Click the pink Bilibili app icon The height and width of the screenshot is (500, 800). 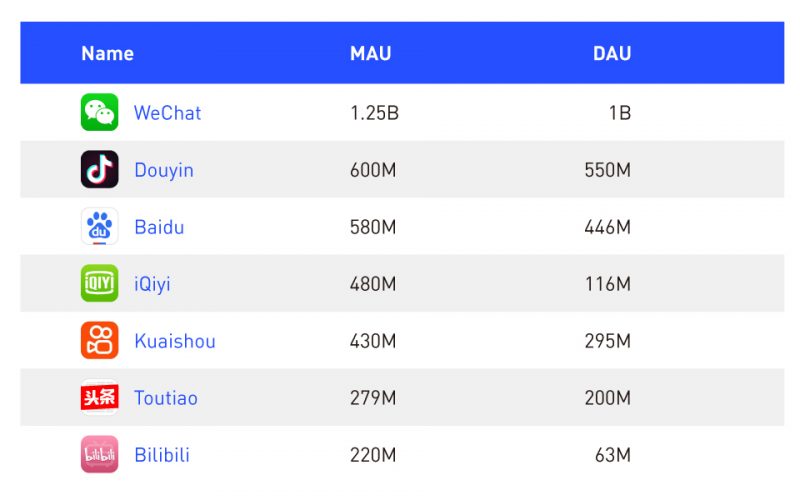click(99, 455)
